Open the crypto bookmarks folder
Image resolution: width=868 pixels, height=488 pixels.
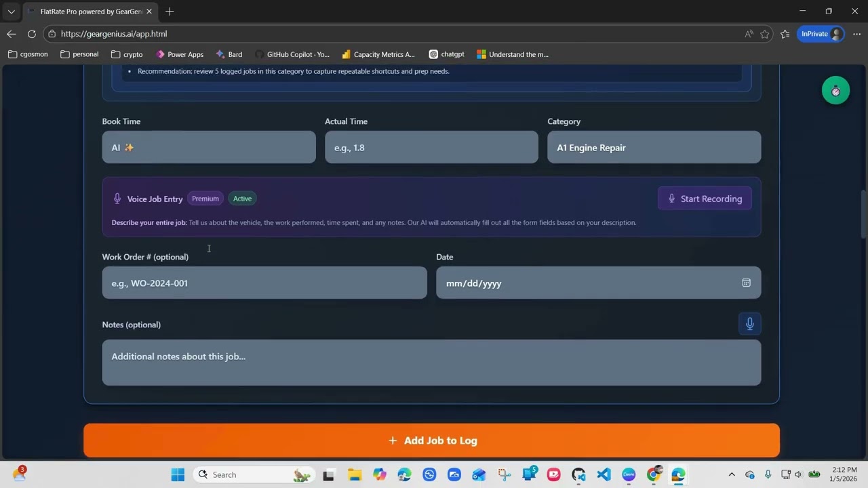(x=127, y=54)
